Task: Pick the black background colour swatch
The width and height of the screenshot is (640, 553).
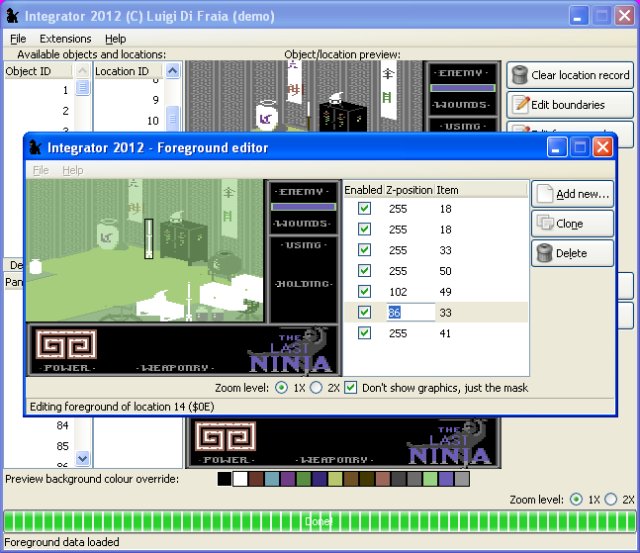Action: tap(224, 479)
